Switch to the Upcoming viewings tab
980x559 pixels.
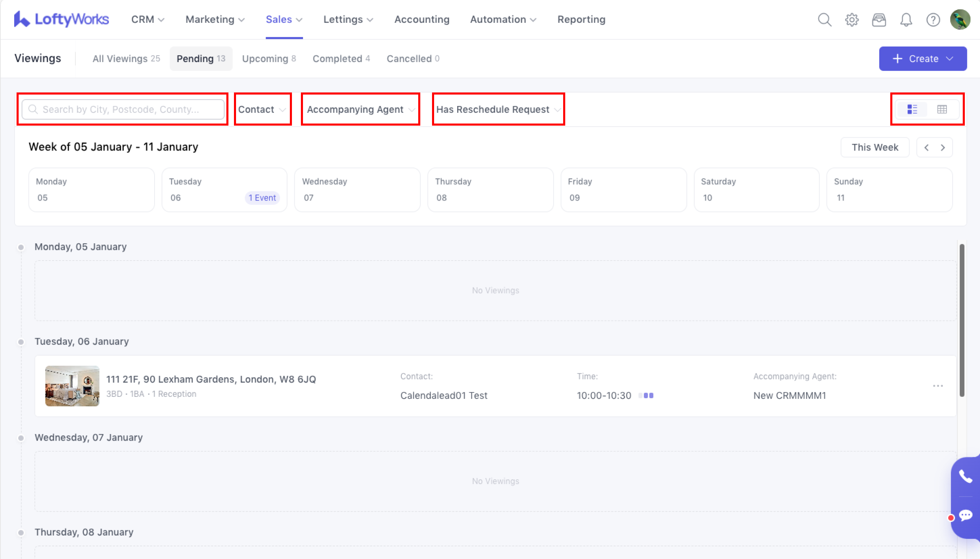[269, 59]
